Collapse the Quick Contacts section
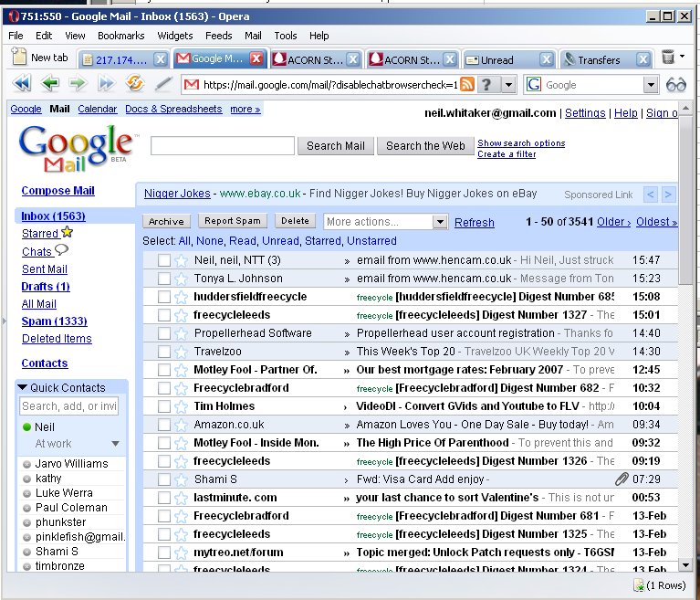 (x=22, y=387)
